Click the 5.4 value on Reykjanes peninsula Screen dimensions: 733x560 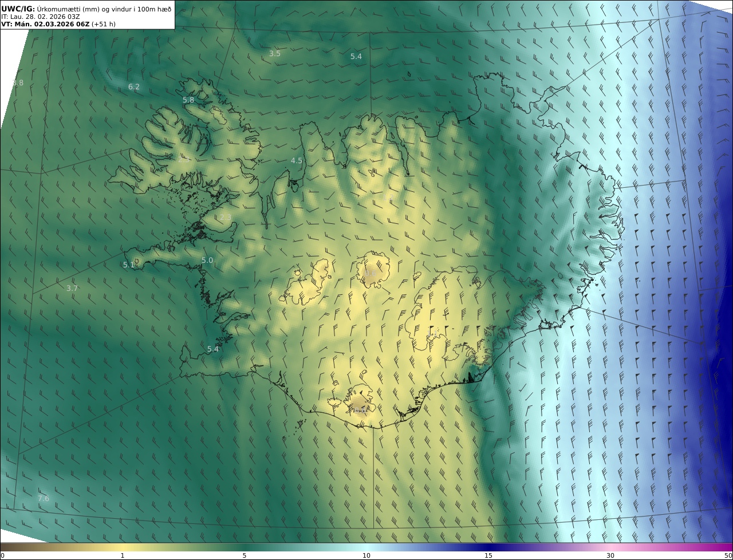point(213,349)
